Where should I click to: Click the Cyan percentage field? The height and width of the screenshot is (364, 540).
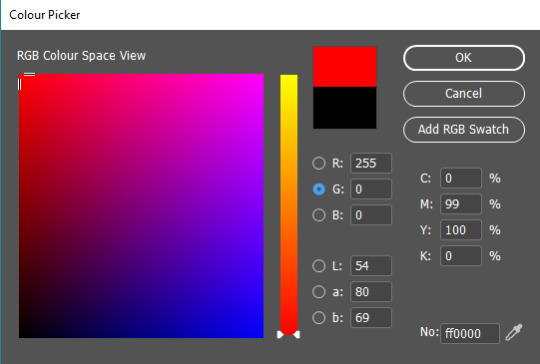pyautogui.click(x=461, y=178)
